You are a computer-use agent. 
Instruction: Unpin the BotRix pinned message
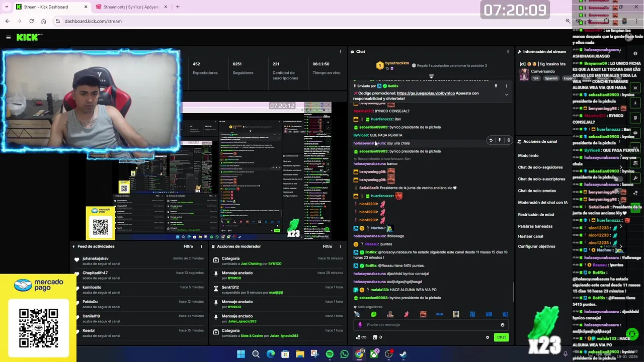pyautogui.click(x=496, y=86)
